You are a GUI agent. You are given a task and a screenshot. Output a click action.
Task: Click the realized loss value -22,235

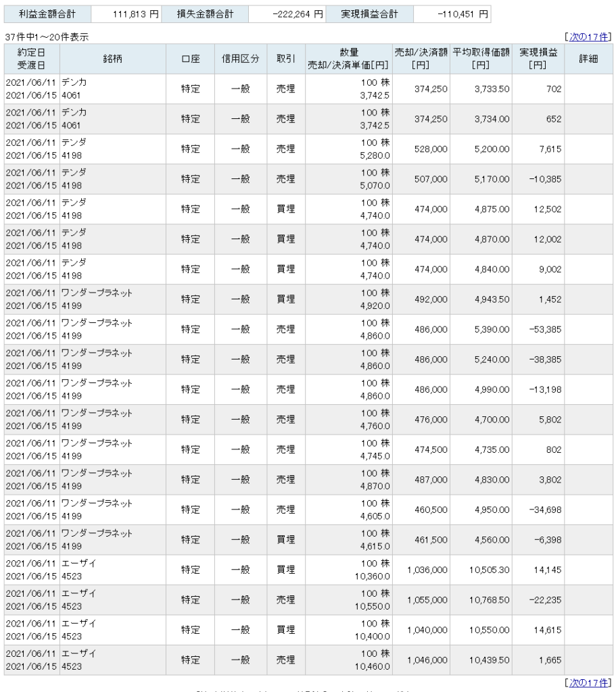pyautogui.click(x=546, y=600)
